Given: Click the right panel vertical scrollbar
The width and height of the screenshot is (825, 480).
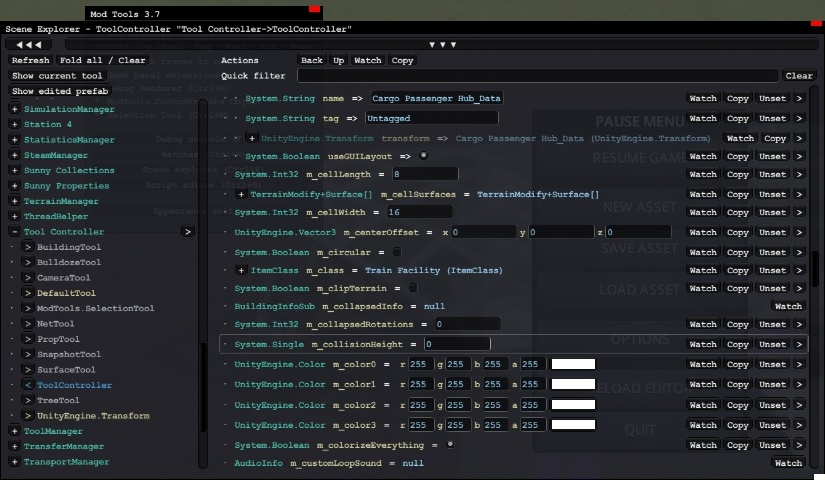Looking at the screenshot, I should [x=814, y=269].
